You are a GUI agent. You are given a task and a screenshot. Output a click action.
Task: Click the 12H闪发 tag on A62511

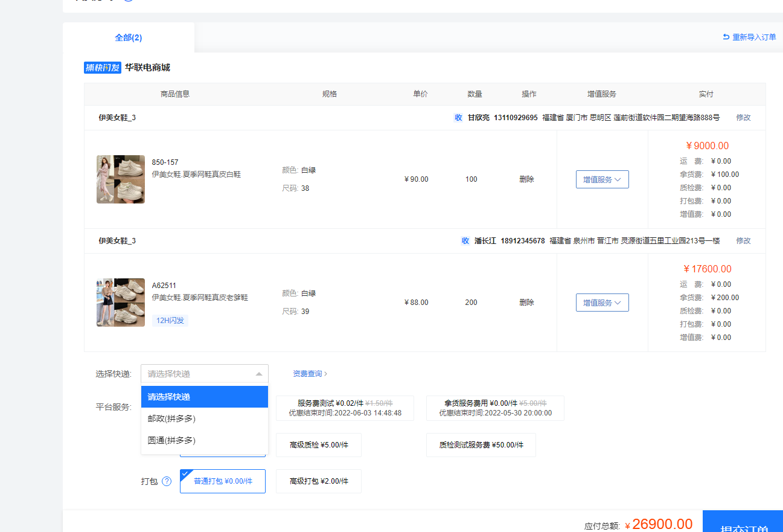(170, 320)
